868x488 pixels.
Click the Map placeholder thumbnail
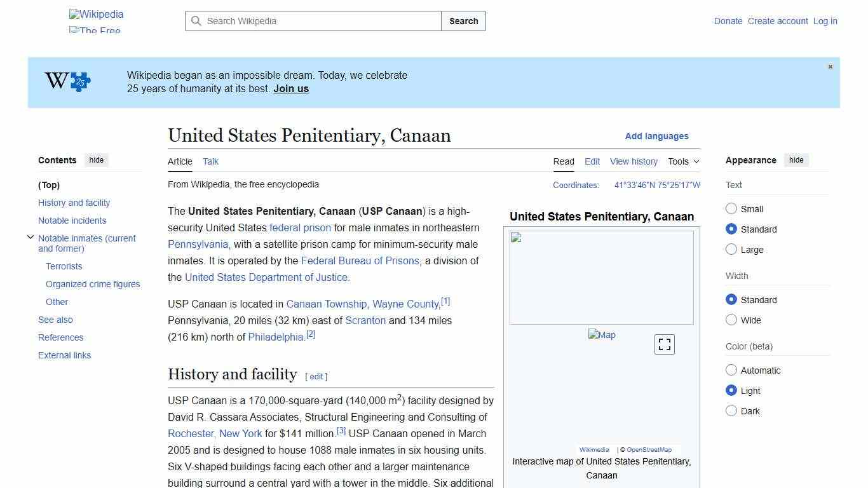pos(601,335)
